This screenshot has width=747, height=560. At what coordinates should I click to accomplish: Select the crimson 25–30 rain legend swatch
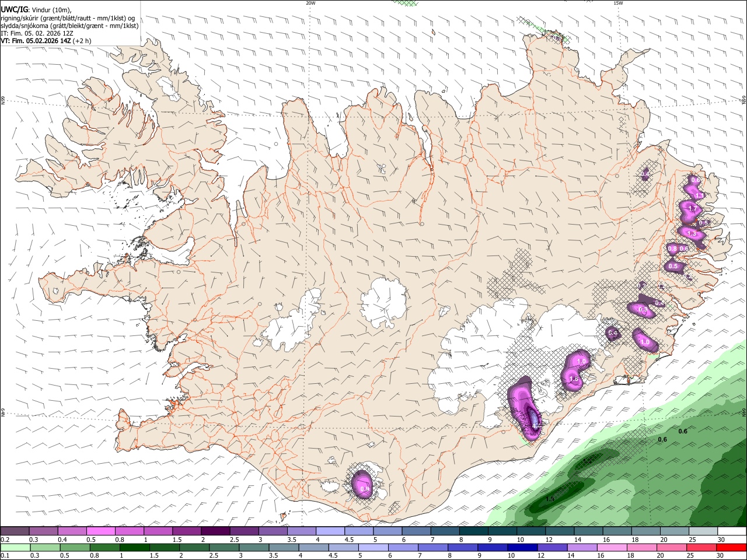click(x=701, y=547)
